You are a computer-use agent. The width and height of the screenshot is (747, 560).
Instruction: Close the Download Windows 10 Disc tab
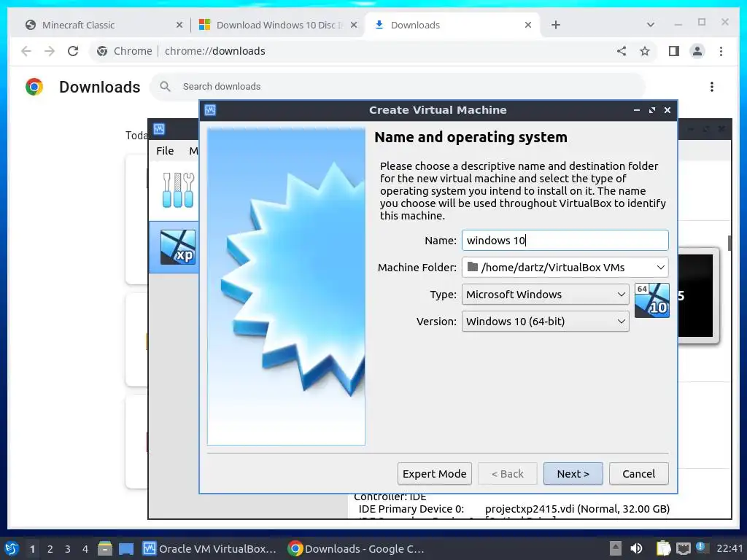point(354,25)
